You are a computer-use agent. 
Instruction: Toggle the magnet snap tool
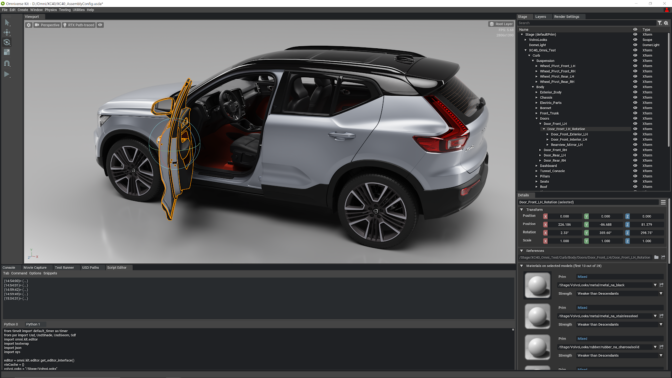pos(7,63)
